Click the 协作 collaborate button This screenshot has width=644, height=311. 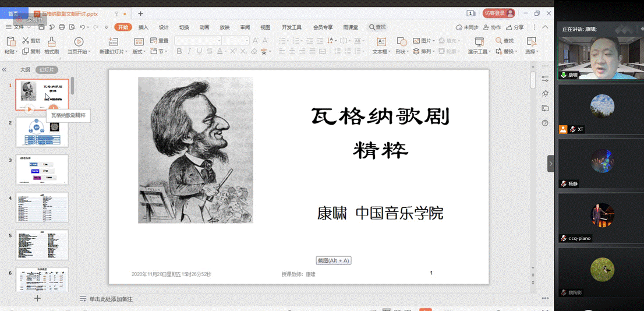coord(492,27)
